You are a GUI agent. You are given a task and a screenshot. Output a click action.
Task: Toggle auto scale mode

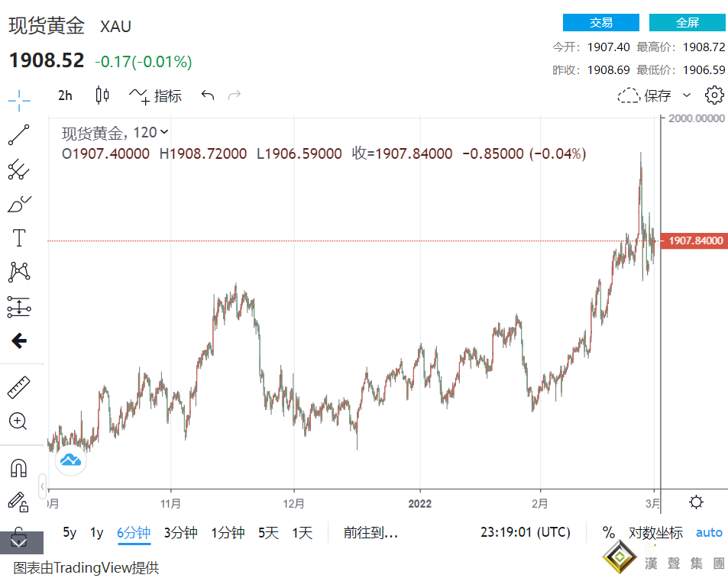pyautogui.click(x=708, y=532)
